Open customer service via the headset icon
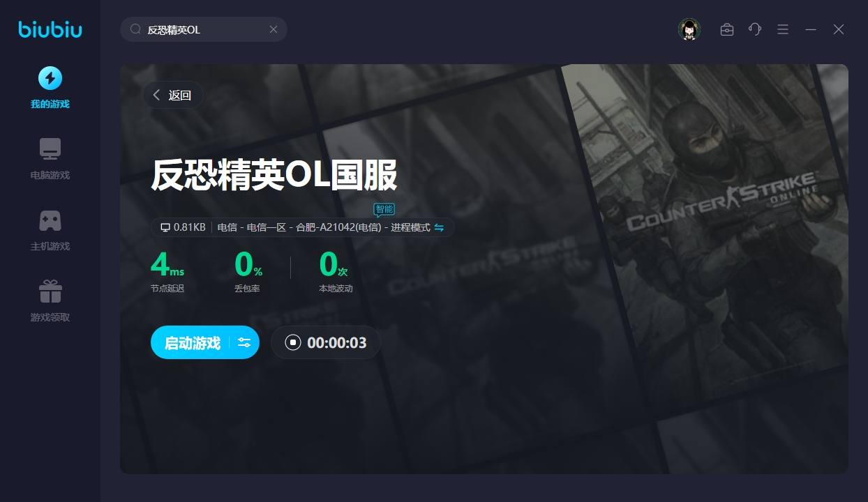 point(754,29)
